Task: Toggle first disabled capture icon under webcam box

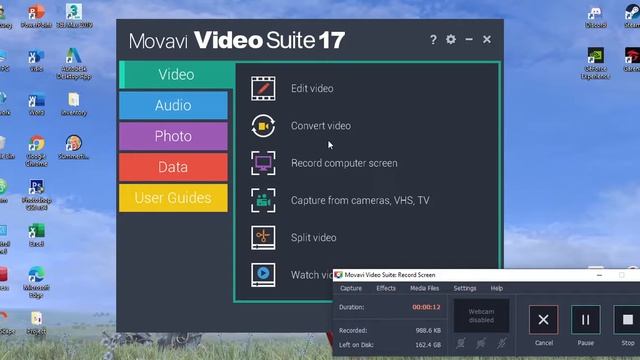Action: point(461,343)
